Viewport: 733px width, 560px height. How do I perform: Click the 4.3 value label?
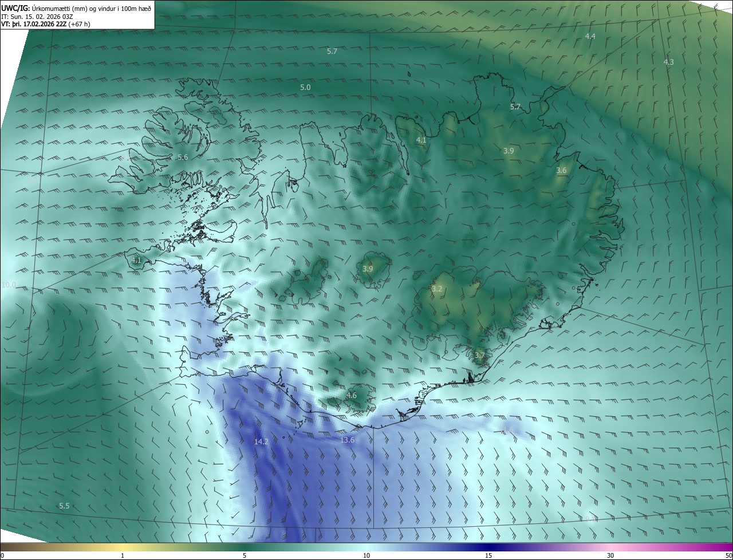pyautogui.click(x=668, y=62)
